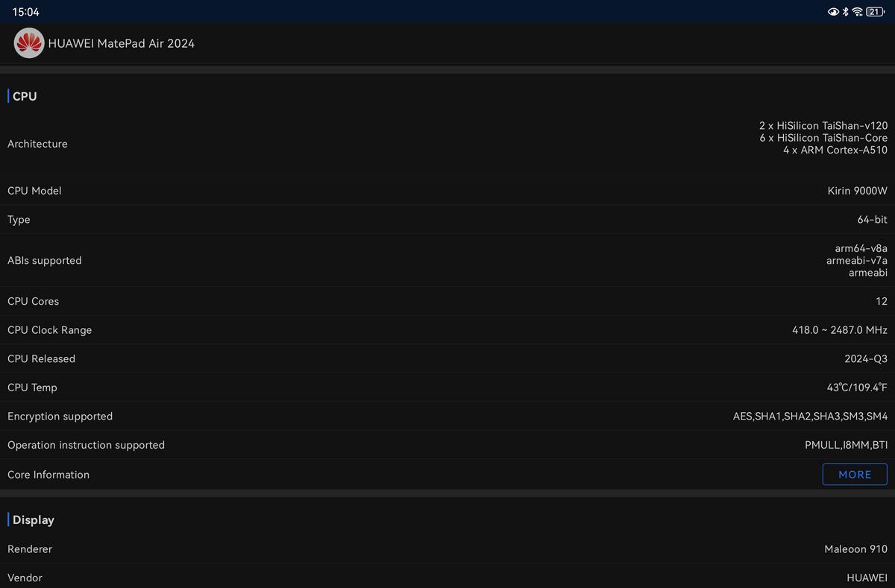Click the CPU Cores label

[34, 301]
